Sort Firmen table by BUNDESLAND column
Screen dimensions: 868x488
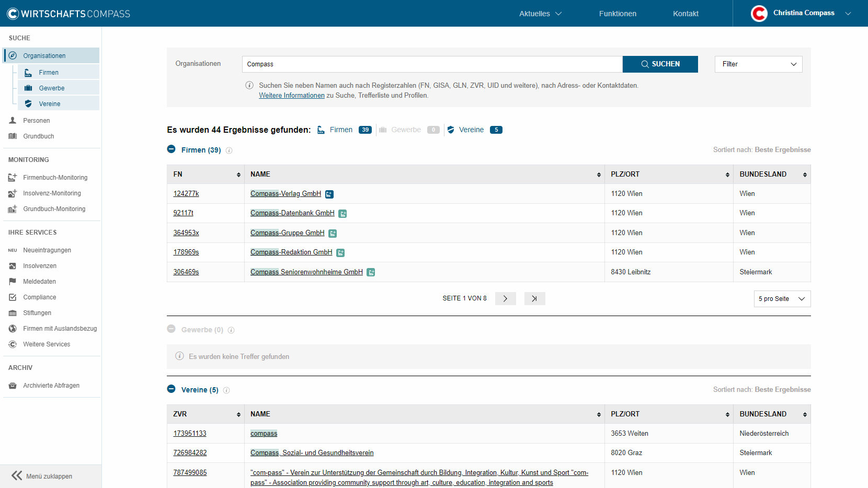tap(805, 175)
